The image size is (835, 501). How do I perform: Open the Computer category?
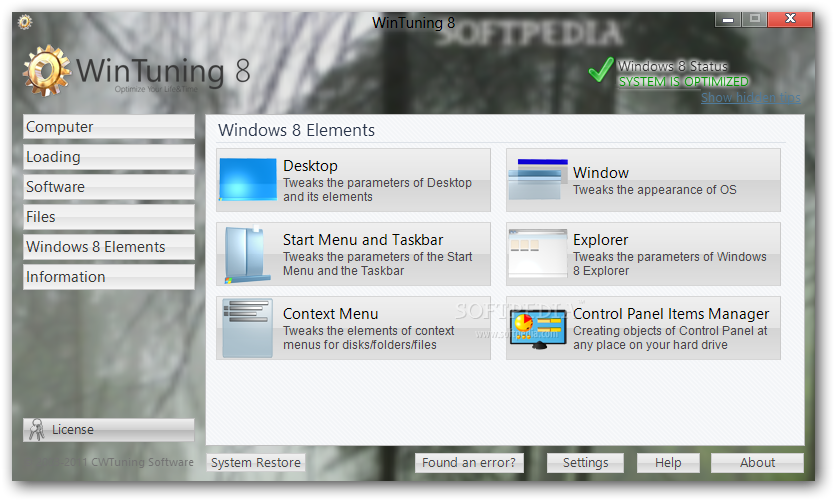click(109, 127)
